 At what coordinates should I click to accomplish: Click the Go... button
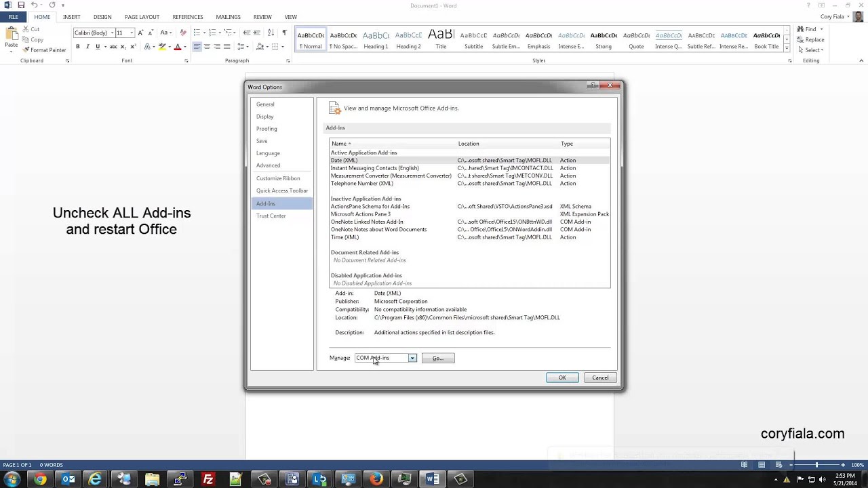click(x=438, y=358)
